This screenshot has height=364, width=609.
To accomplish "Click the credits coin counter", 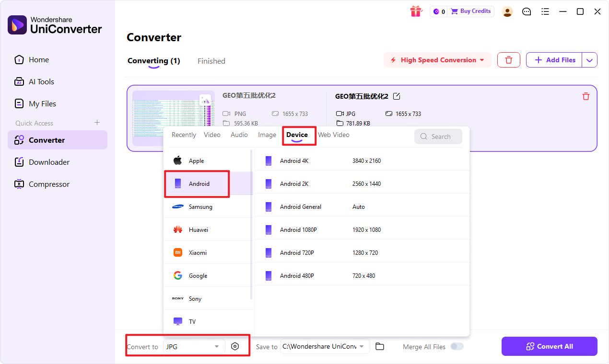I will click(439, 11).
